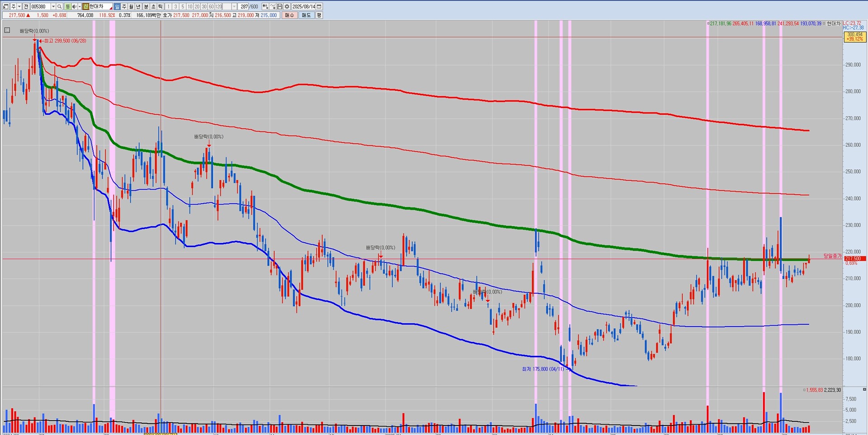Image resolution: width=868 pixels, height=435 pixels.
Task: Expand the stock code 005380 dropdown
Action: pyautogui.click(x=53, y=7)
